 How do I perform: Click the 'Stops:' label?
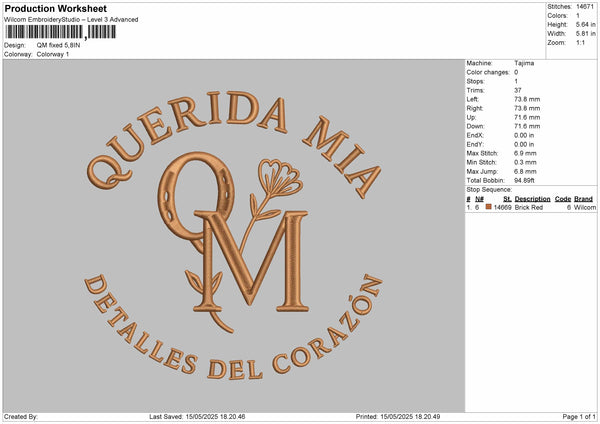click(x=475, y=81)
